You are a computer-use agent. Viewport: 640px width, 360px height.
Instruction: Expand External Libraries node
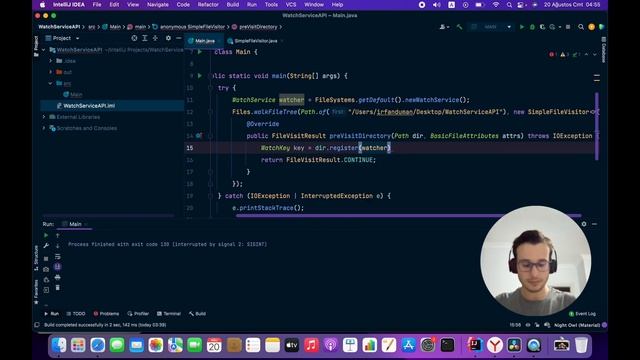(44, 117)
